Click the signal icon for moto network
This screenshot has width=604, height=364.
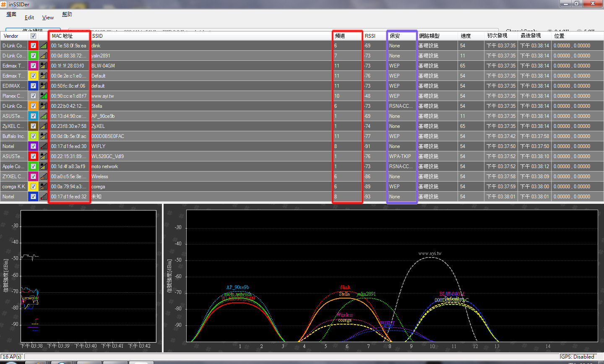click(x=44, y=166)
